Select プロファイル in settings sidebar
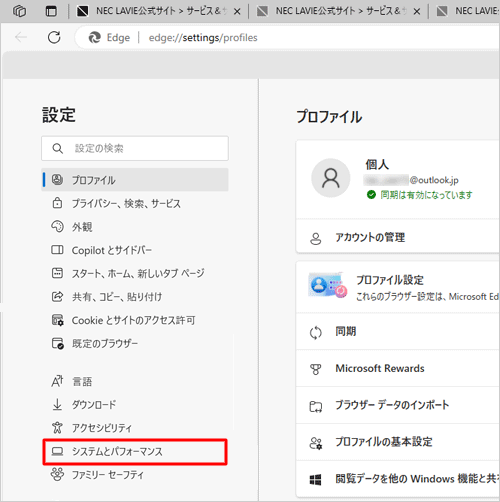Viewport: 500px width, 502px height. point(135,180)
